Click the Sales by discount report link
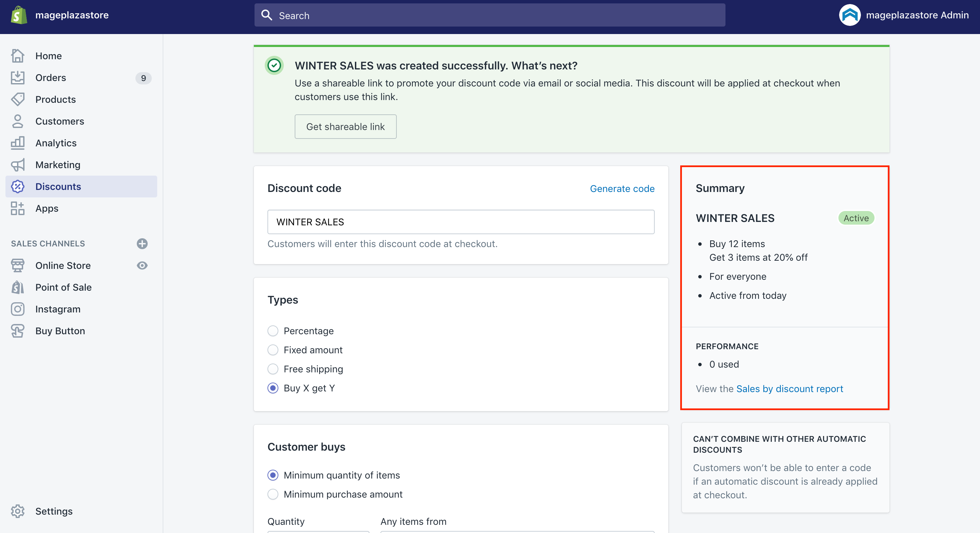This screenshot has height=533, width=980. point(789,388)
